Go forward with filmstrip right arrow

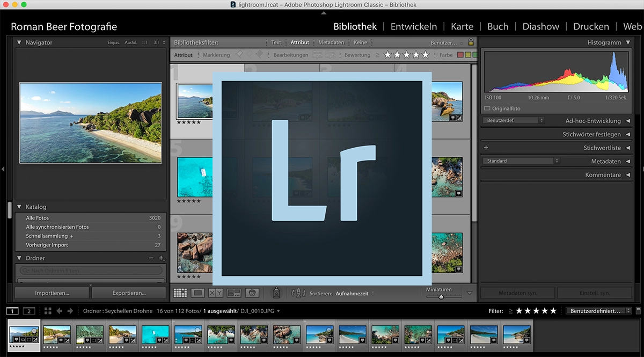coord(70,311)
